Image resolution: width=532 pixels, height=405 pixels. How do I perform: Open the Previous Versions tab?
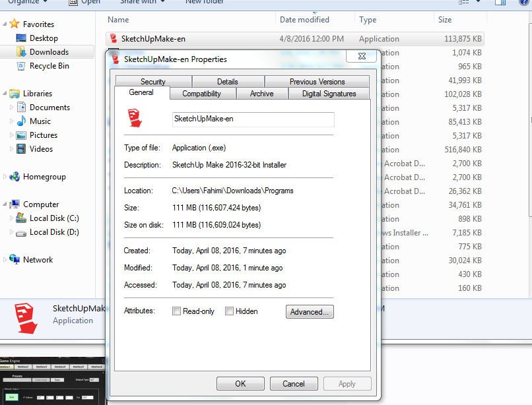click(317, 81)
